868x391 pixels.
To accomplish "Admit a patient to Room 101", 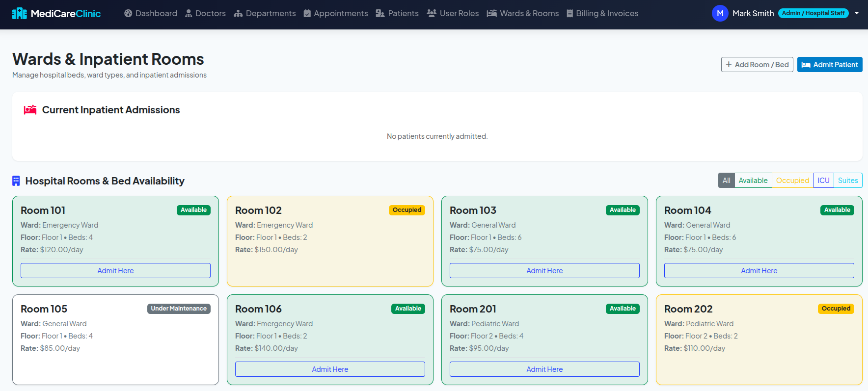I will pyautogui.click(x=115, y=271).
